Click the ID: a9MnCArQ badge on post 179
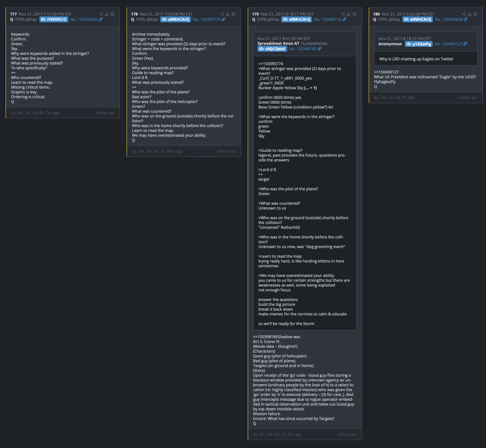Screen dimensions: 486x448 tap(296, 19)
